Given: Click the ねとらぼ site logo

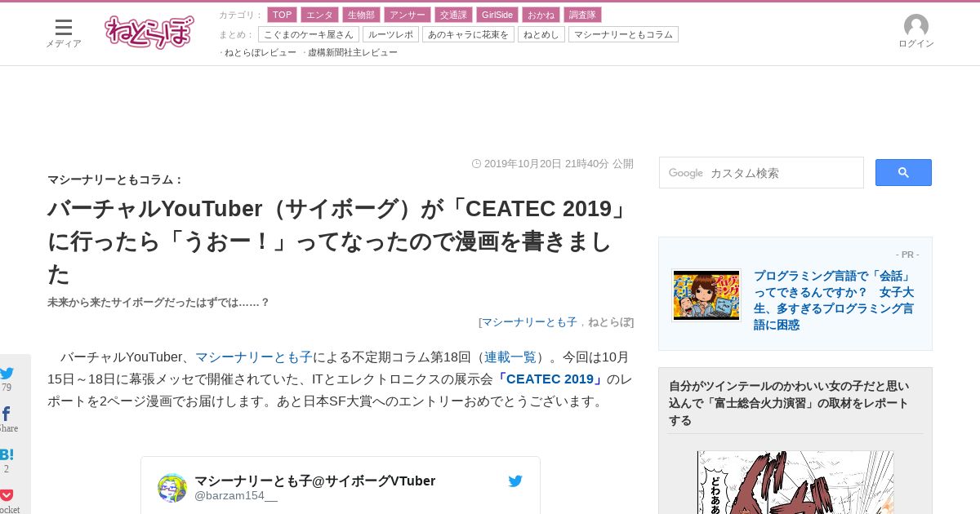Looking at the screenshot, I should click(x=149, y=33).
